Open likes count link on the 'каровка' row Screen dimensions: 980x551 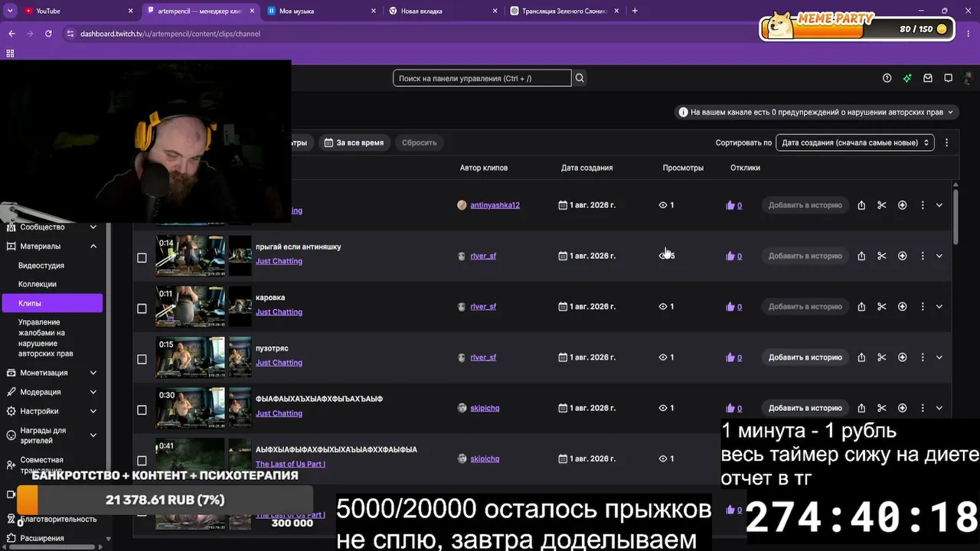click(739, 307)
